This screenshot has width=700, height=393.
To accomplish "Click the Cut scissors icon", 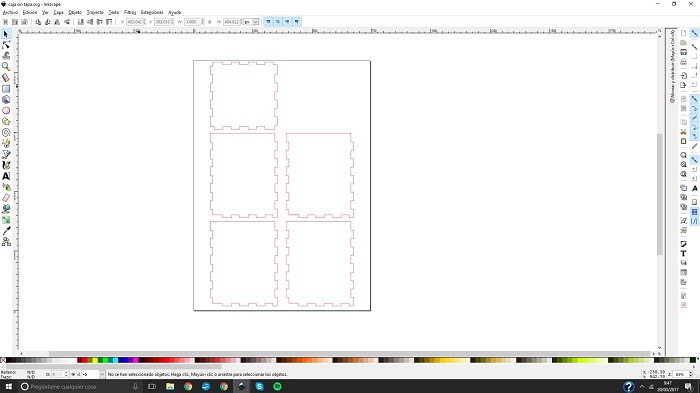I will click(x=683, y=132).
